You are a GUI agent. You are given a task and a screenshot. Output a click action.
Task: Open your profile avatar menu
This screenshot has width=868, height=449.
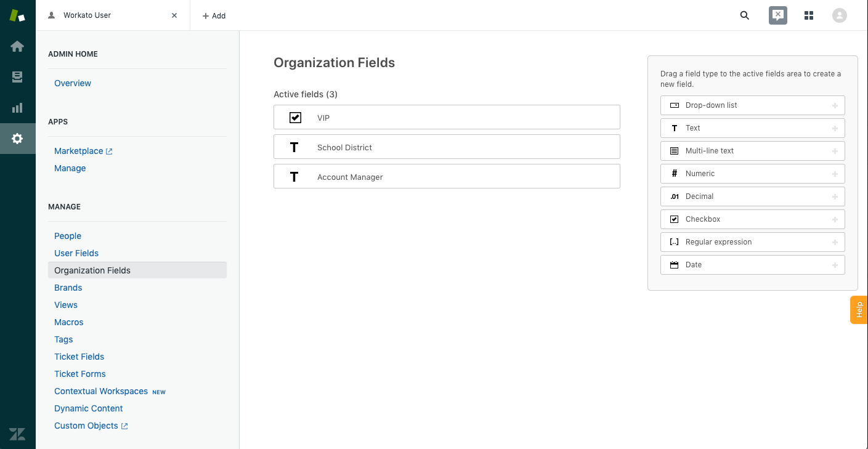coord(839,15)
